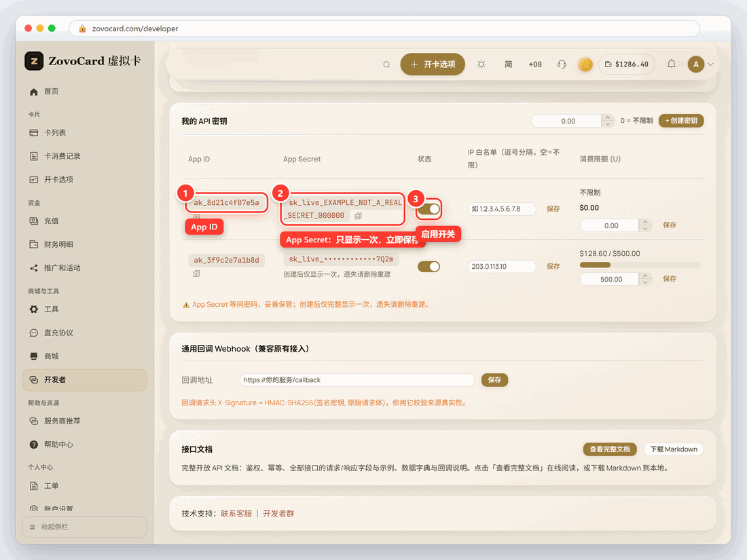Open notifications bell
Viewport: 747px width, 560px height.
(x=671, y=64)
